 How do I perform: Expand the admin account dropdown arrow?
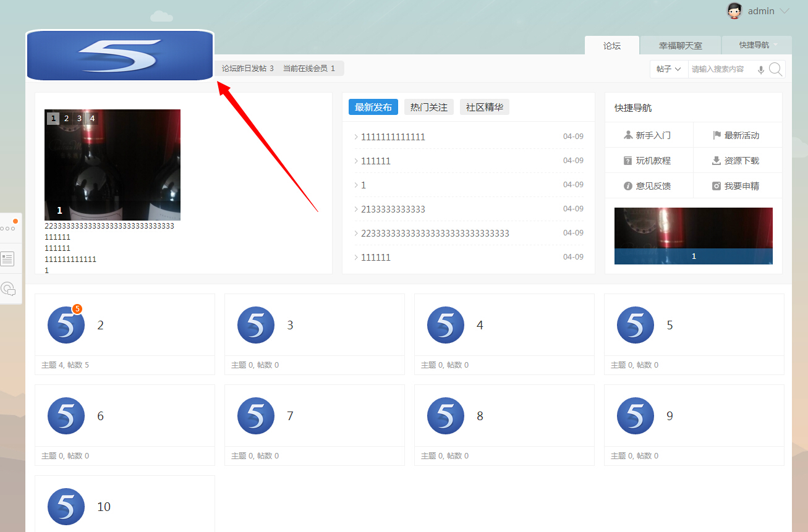(785, 11)
